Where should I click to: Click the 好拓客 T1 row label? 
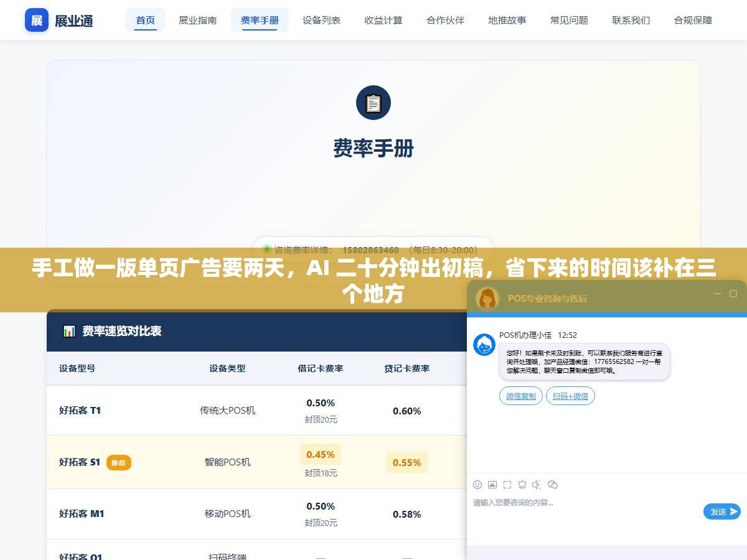80,410
